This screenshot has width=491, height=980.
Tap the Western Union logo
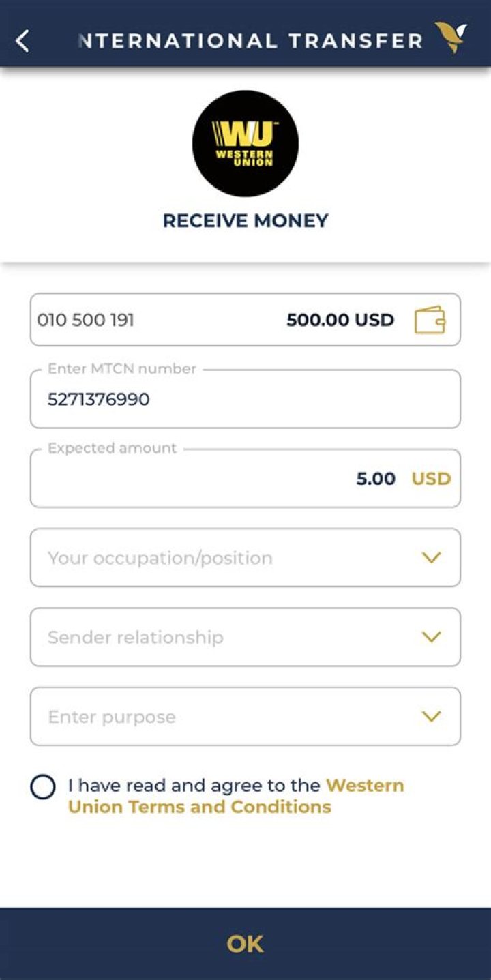coord(245,143)
